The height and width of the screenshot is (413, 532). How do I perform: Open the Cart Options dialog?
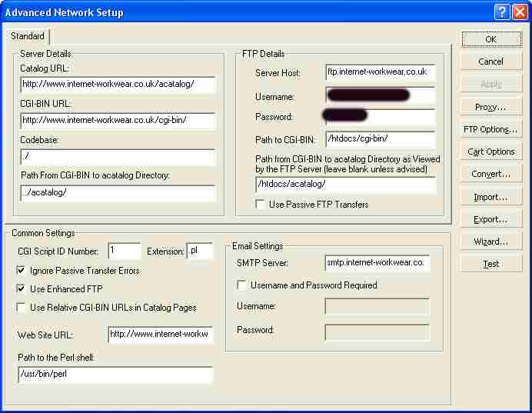pos(490,152)
